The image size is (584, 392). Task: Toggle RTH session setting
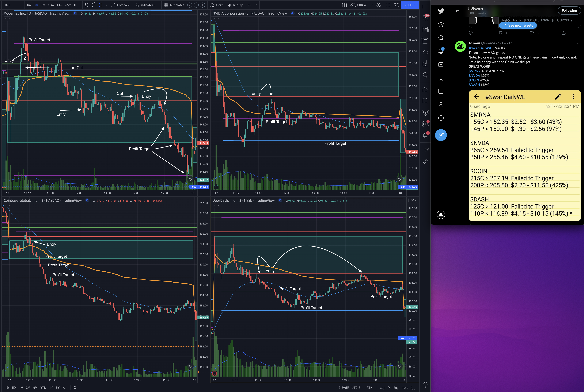pyautogui.click(x=369, y=388)
